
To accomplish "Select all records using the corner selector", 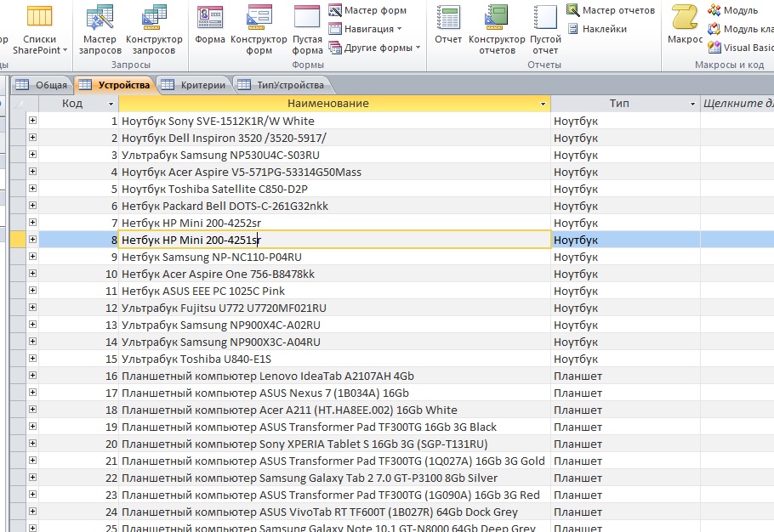I will tap(18, 104).
